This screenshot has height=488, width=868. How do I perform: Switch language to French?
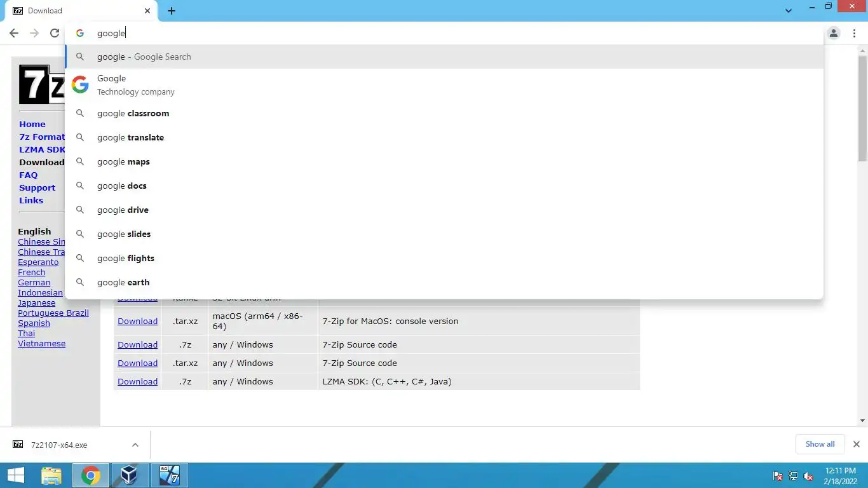click(32, 272)
